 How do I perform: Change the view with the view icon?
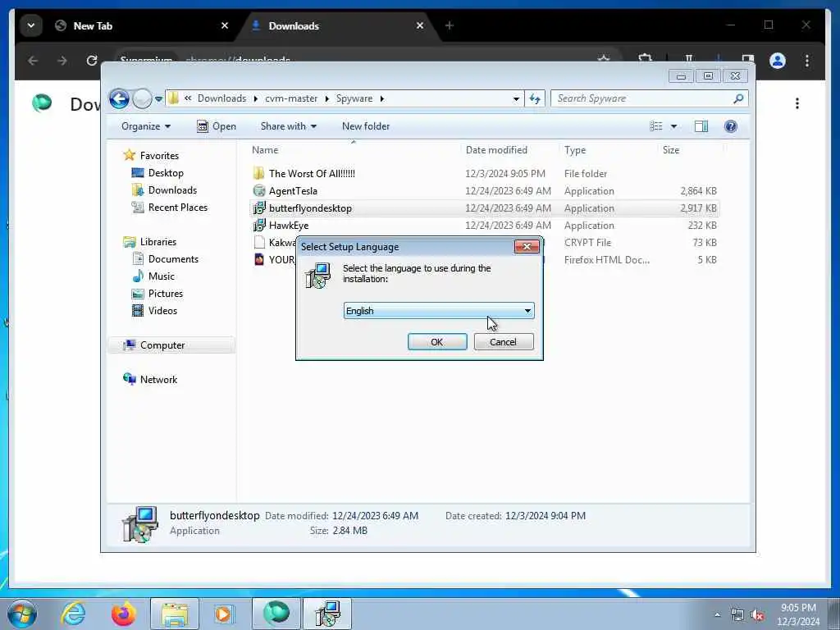656,126
